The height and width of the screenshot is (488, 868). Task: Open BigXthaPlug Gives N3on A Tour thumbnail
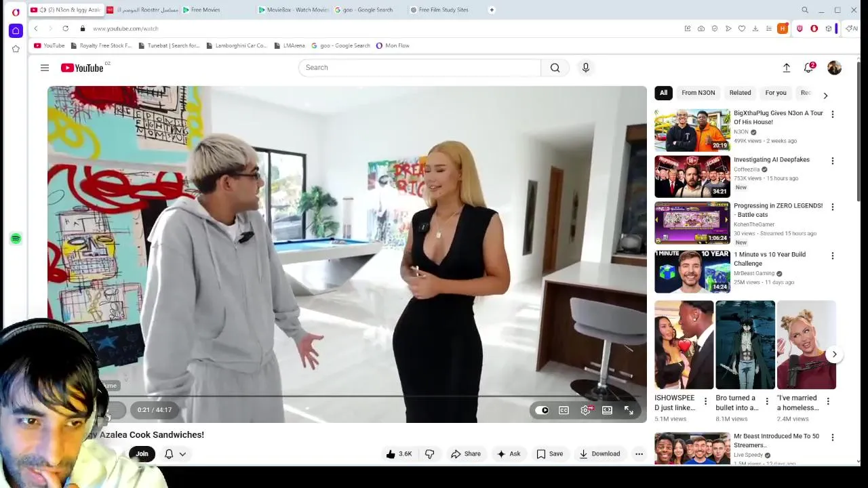click(x=692, y=129)
